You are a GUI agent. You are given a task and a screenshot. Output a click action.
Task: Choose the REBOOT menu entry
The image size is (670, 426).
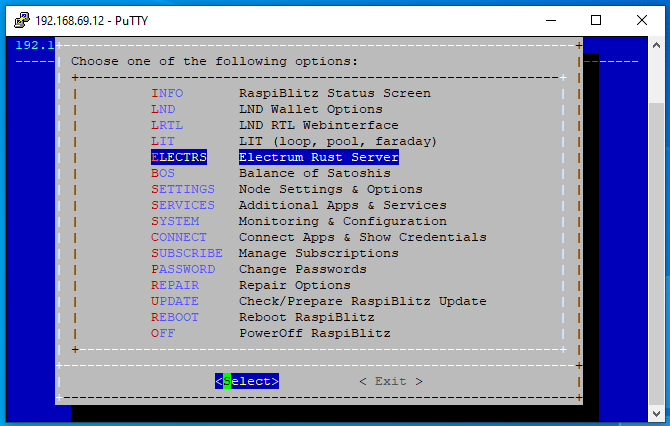coord(175,317)
